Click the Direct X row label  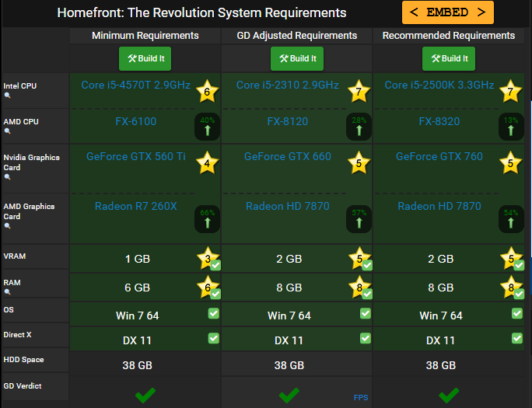pyautogui.click(x=17, y=335)
